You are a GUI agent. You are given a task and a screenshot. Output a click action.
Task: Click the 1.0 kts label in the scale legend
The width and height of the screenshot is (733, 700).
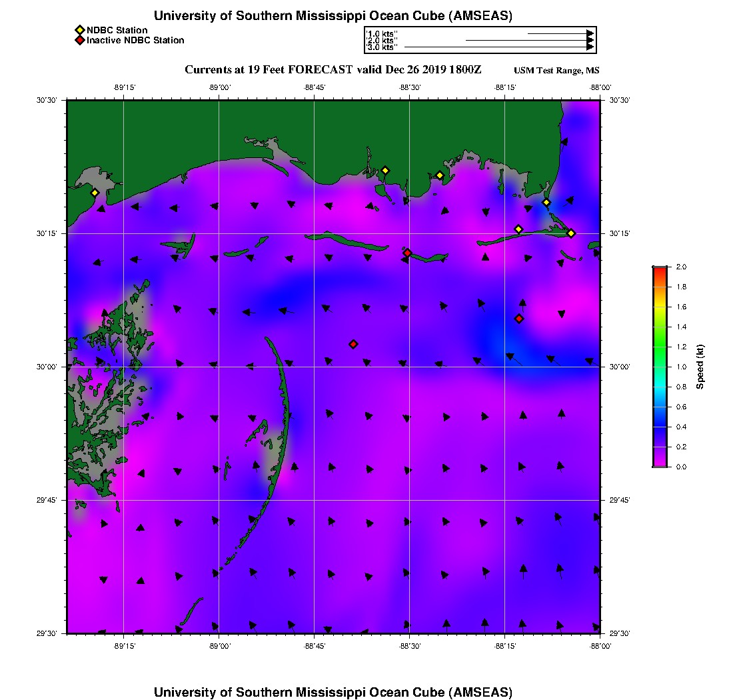pyautogui.click(x=382, y=33)
